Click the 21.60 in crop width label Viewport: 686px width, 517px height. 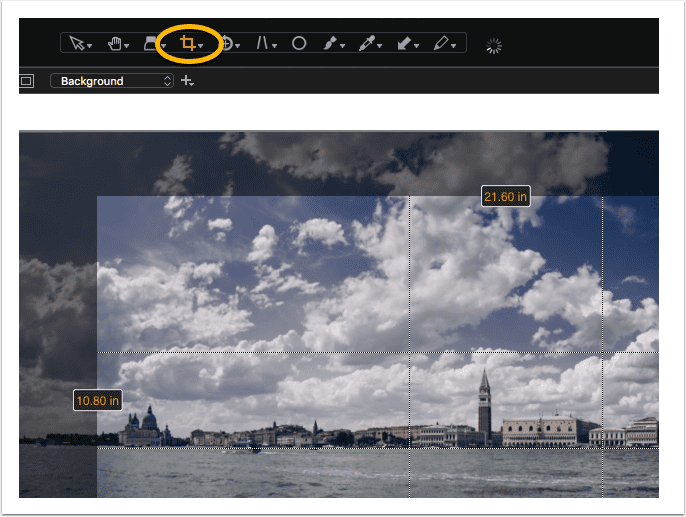click(x=505, y=197)
